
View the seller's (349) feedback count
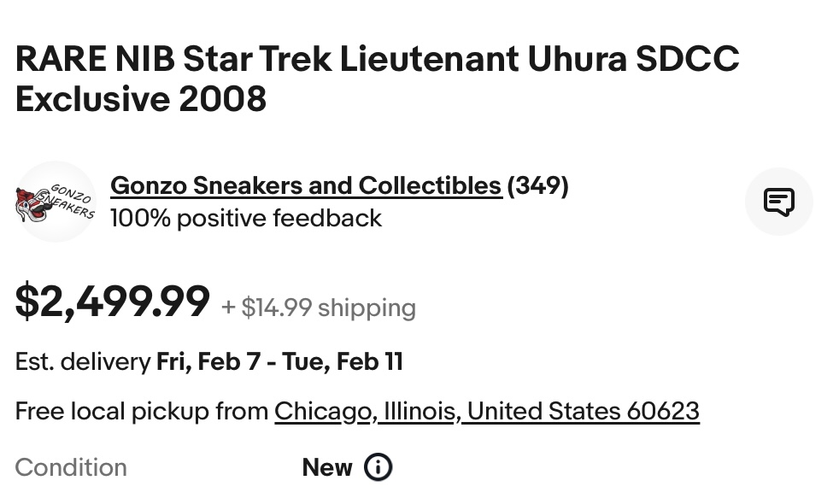click(x=537, y=185)
